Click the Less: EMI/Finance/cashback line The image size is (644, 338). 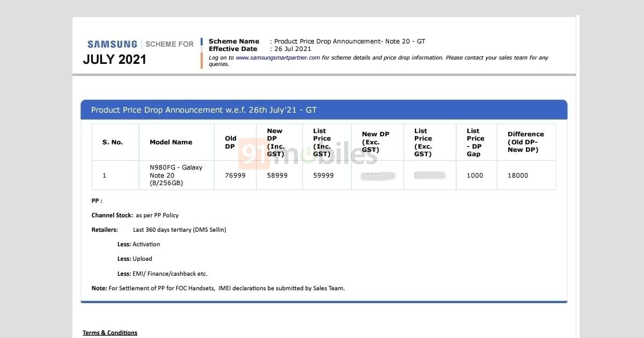(162, 274)
